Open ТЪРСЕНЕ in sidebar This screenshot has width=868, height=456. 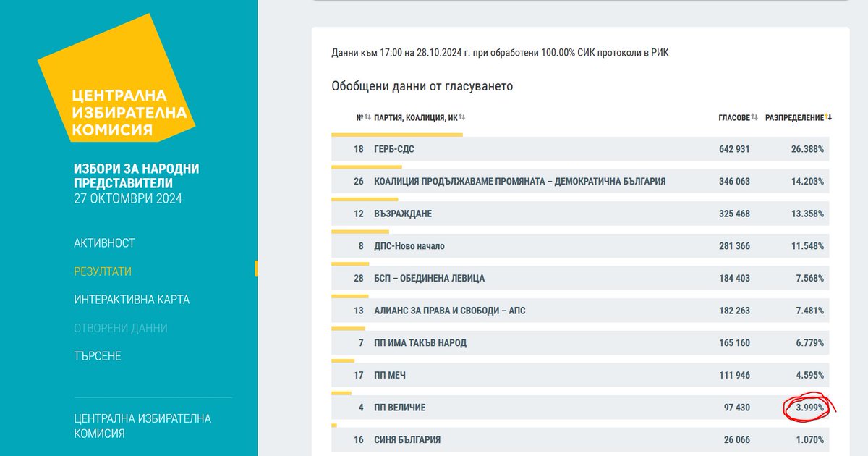pyautogui.click(x=98, y=356)
